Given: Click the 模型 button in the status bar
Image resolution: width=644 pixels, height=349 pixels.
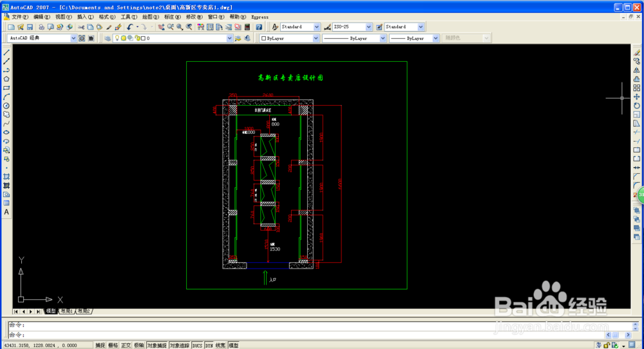Looking at the screenshot, I should 234,345.
